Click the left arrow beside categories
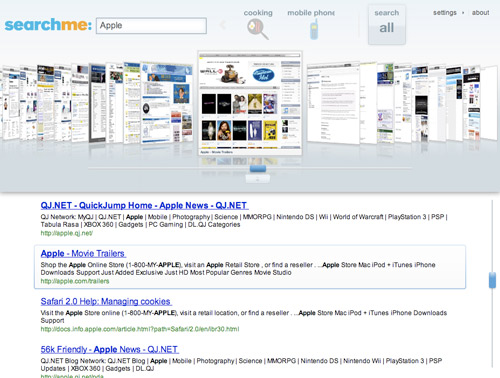The width and height of the screenshot is (500, 378). pos(223,25)
